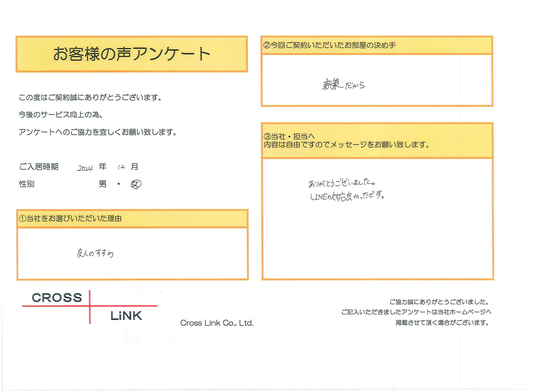Click アンケートへのご協力を宜しくお願い致します。
This screenshot has width=555, height=392.
[x=98, y=132]
